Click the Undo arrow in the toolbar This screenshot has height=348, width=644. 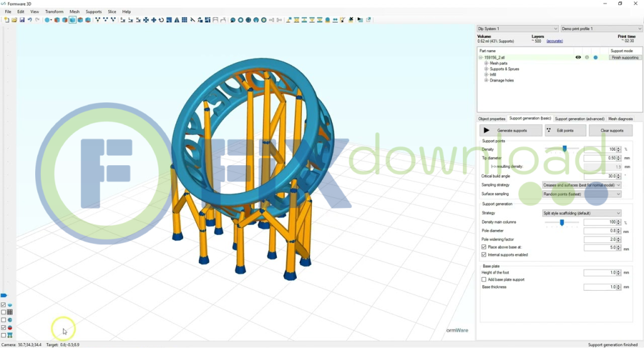[x=30, y=20]
